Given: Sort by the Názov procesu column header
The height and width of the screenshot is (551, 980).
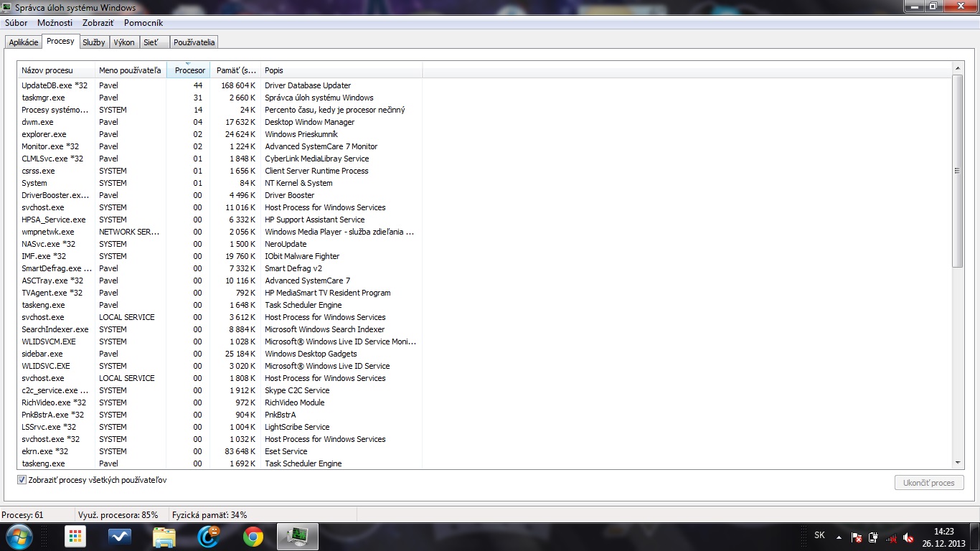Looking at the screenshot, I should tap(57, 70).
